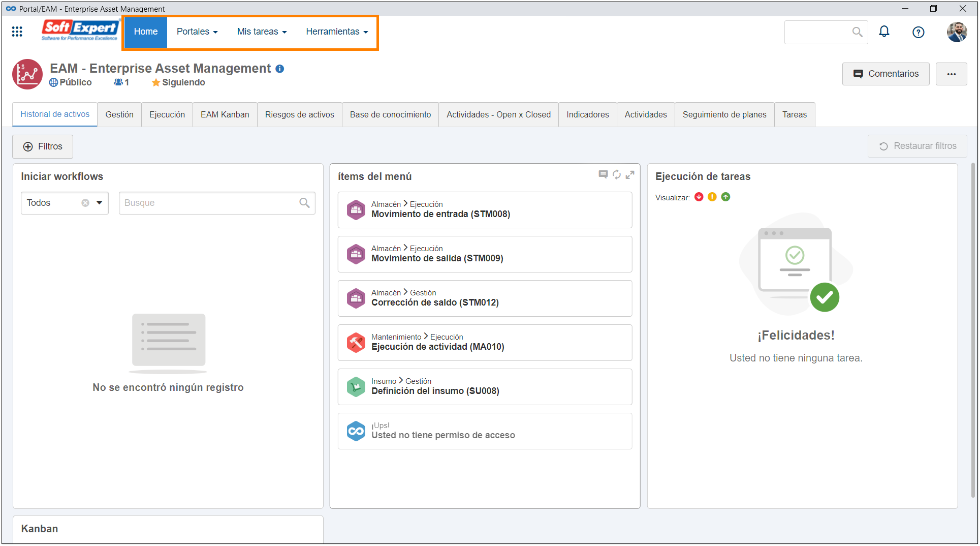Viewport: 980px width, 546px height.
Task: Switch to Base de conocimiento tab
Action: (x=390, y=115)
